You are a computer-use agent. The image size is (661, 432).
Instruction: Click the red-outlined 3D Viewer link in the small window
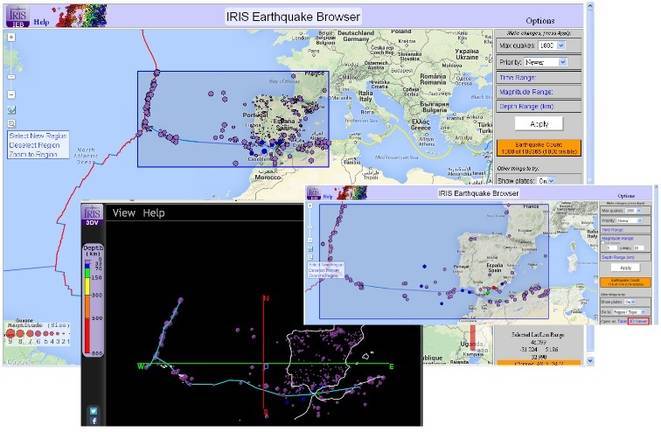tap(638, 321)
